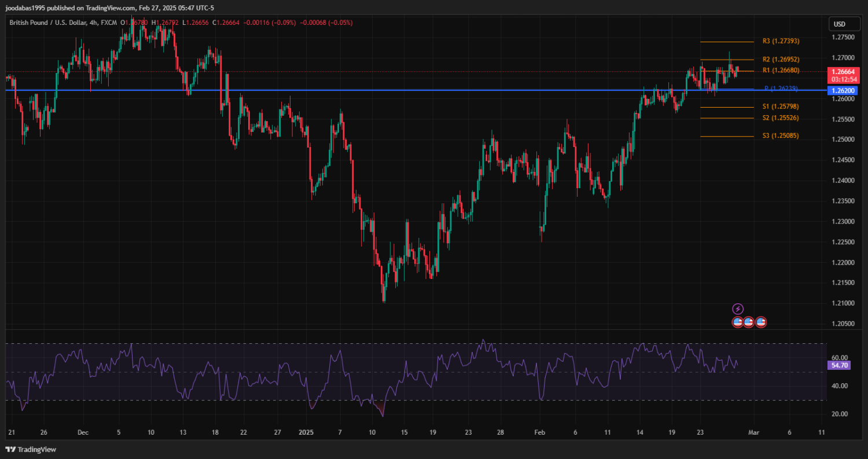The height and width of the screenshot is (459, 868).
Task: Select the S3 (1.25085) pivot label
Action: click(x=781, y=136)
